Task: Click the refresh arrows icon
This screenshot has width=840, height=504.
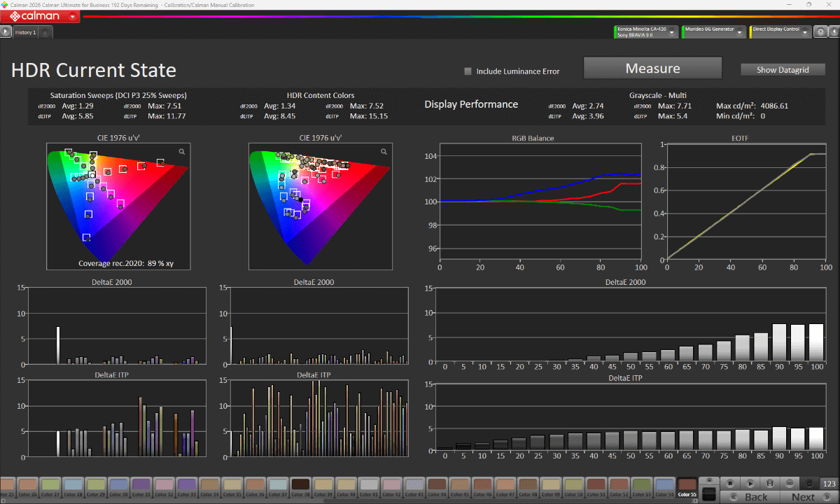Action: (x=810, y=483)
